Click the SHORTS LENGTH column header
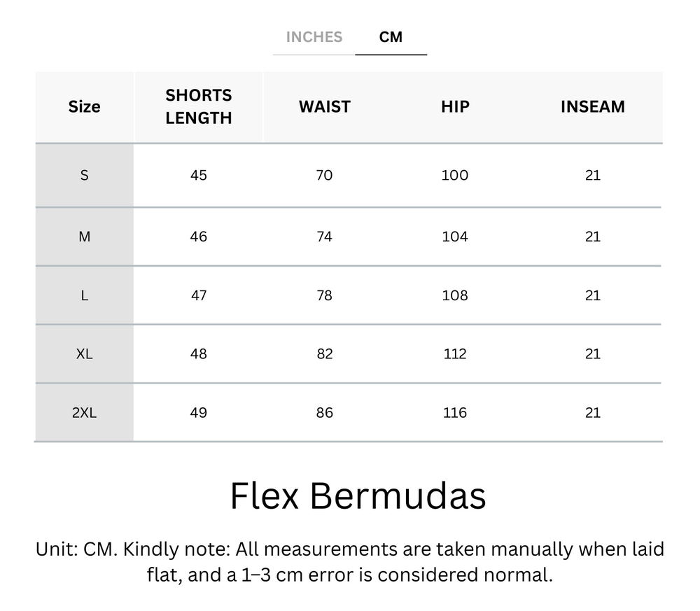This screenshot has width=700, height=611. click(199, 106)
